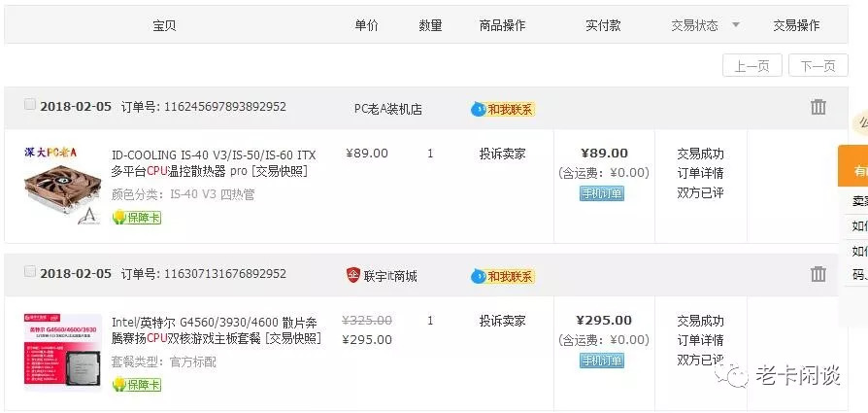Expand the 交易状态 filter dropdown arrow
This screenshot has width=868, height=413.
tap(736, 25)
